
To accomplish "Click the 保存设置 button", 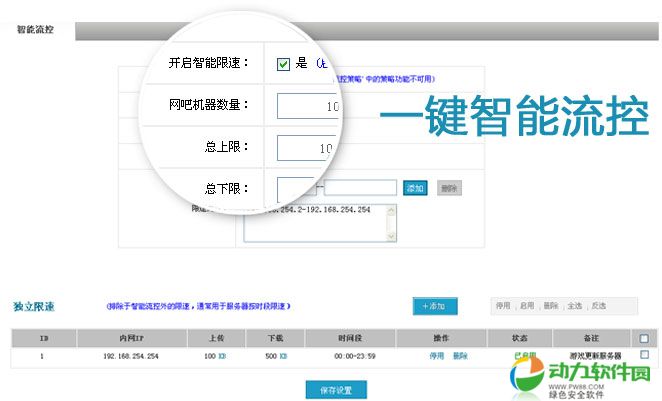I will point(336,389).
